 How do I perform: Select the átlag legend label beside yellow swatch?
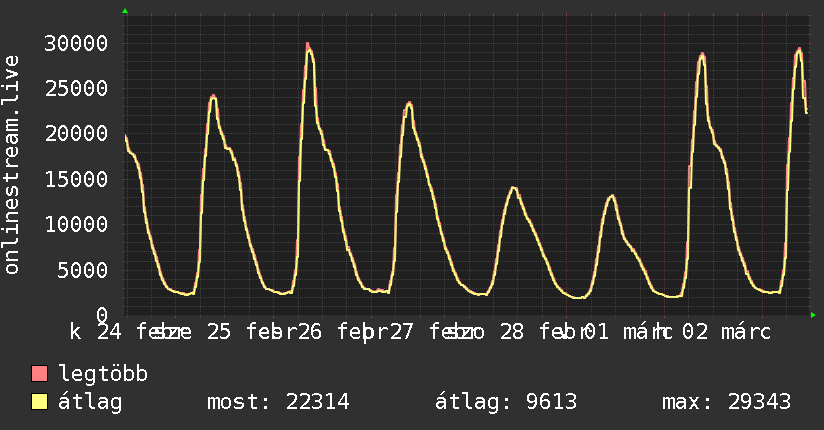(90, 402)
